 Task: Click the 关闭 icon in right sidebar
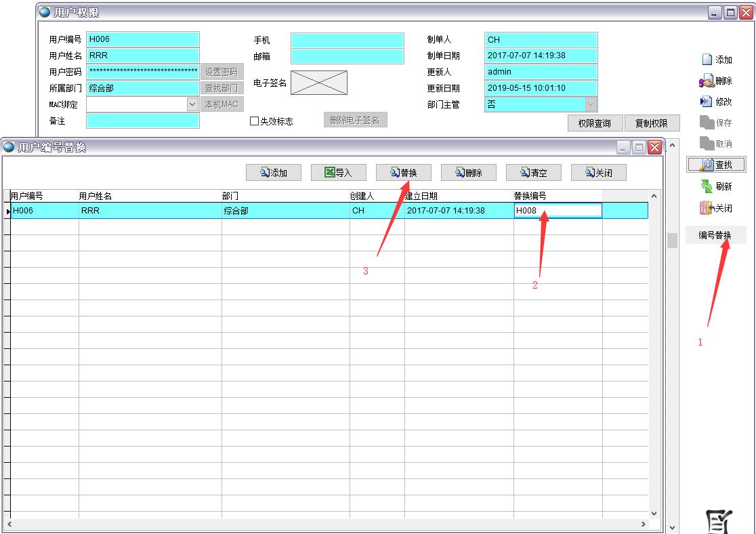(707, 208)
